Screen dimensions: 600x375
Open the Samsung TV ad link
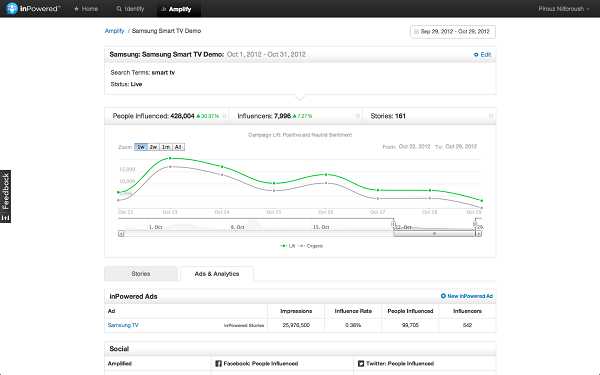(123, 325)
